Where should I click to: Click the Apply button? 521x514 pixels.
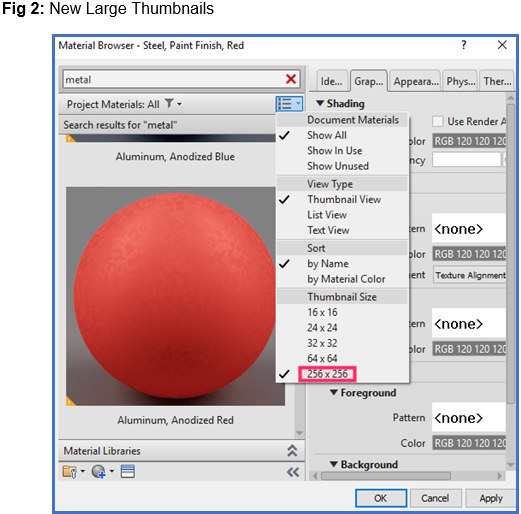pos(490,498)
